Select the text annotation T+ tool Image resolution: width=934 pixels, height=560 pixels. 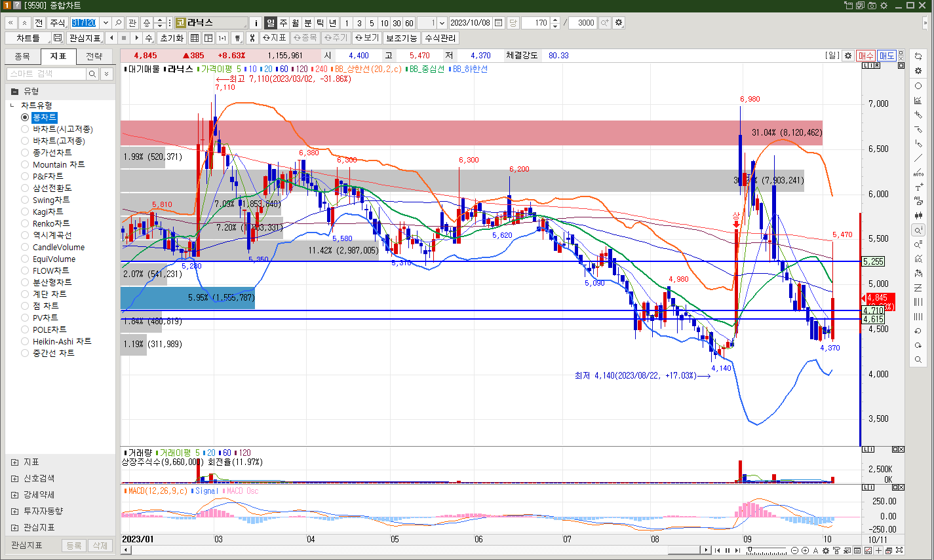pos(918,187)
